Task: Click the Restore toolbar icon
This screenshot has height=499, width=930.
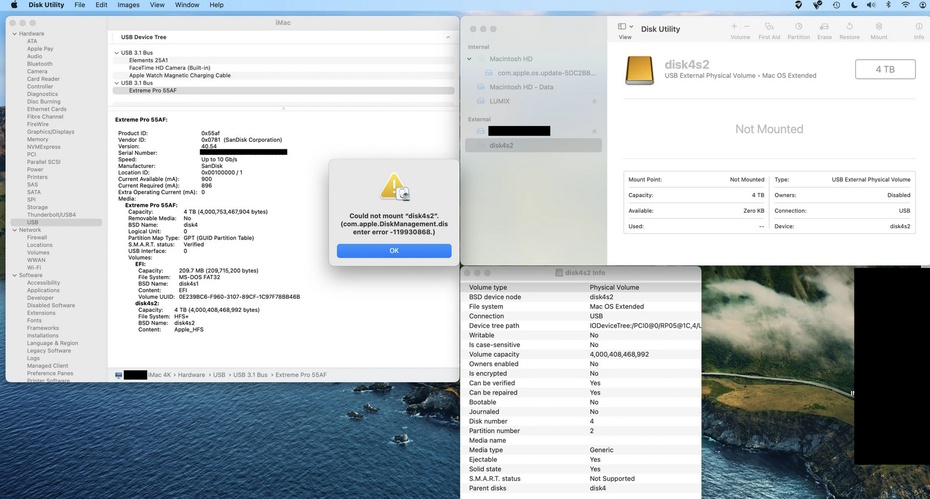Action: tap(849, 27)
